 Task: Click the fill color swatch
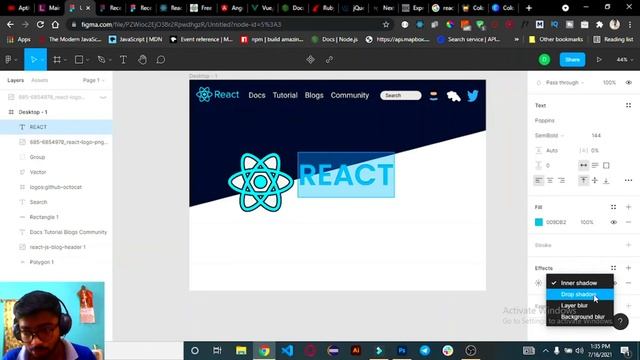(539, 222)
